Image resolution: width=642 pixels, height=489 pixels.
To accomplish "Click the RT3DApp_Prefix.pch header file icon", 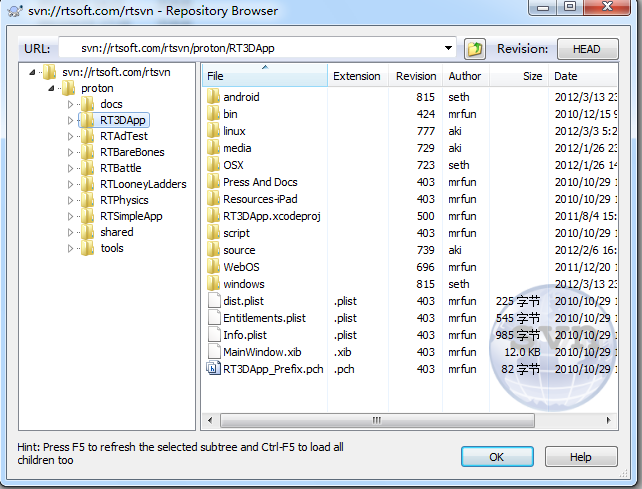I will [x=213, y=369].
